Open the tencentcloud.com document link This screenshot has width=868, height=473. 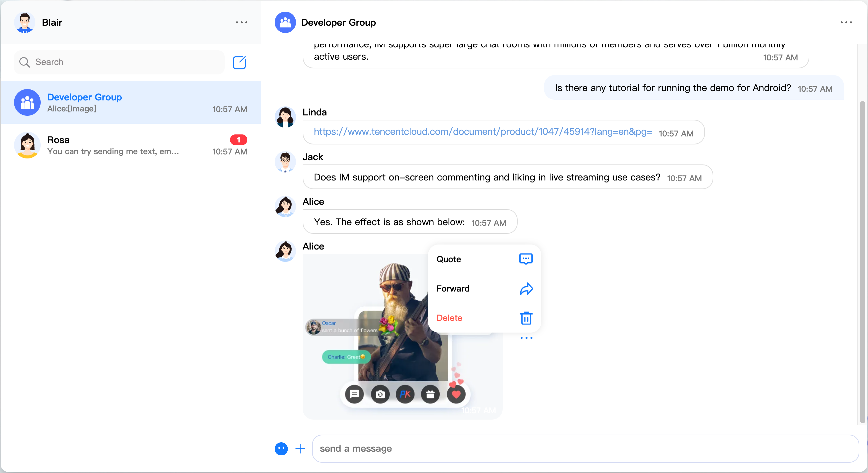click(x=483, y=132)
